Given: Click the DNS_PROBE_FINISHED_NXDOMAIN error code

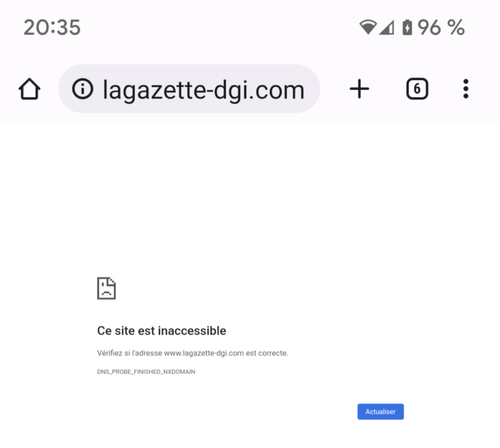Looking at the screenshot, I should [x=146, y=372].
